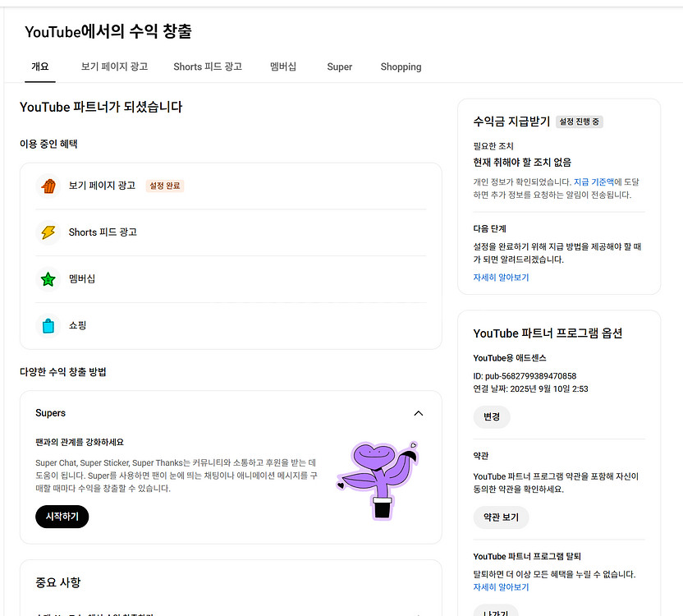Click the 나가기 button to leave the program

pyautogui.click(x=495, y=612)
